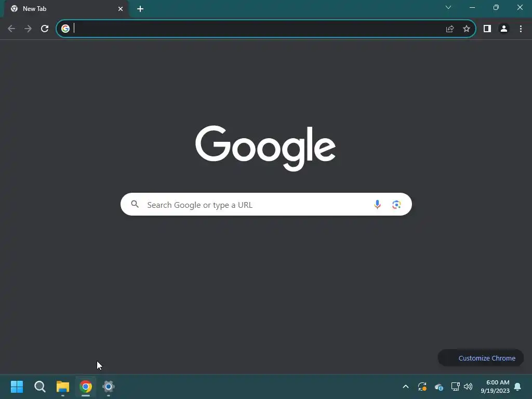Open clock showing 6:00 AM
The image size is (532, 399).
(495, 387)
